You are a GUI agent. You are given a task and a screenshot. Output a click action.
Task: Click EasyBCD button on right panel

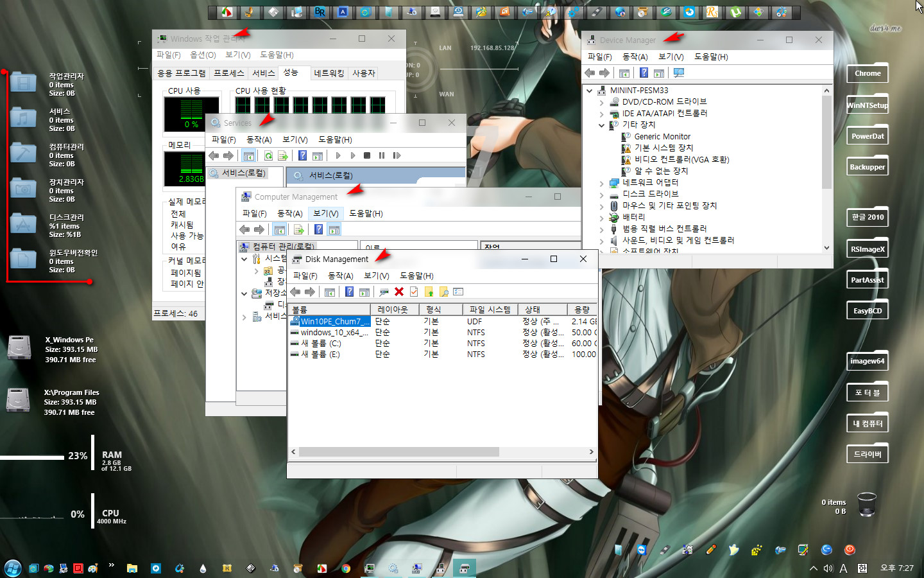pos(868,311)
